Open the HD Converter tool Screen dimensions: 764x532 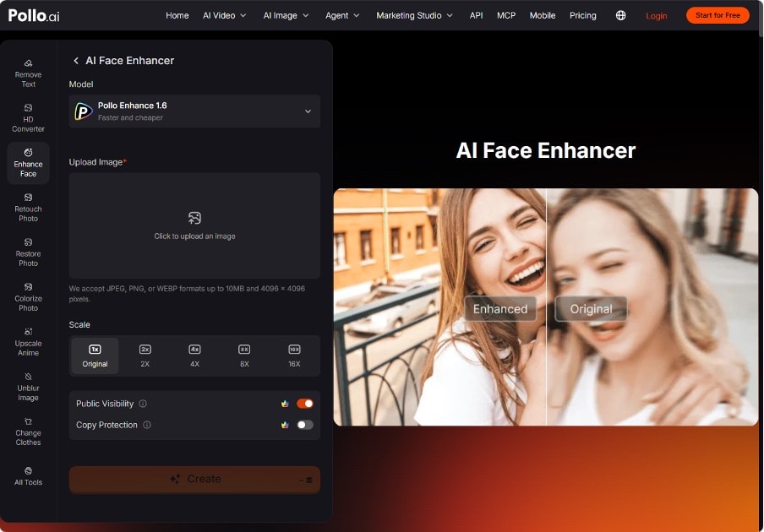tap(28, 118)
